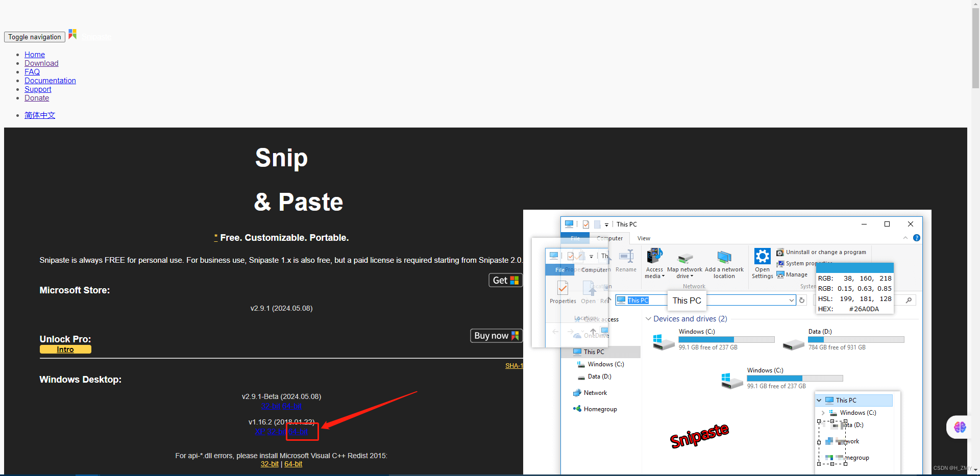Download v1.16.2 32-bit
Image resolution: width=980 pixels, height=476 pixels.
pos(277,432)
